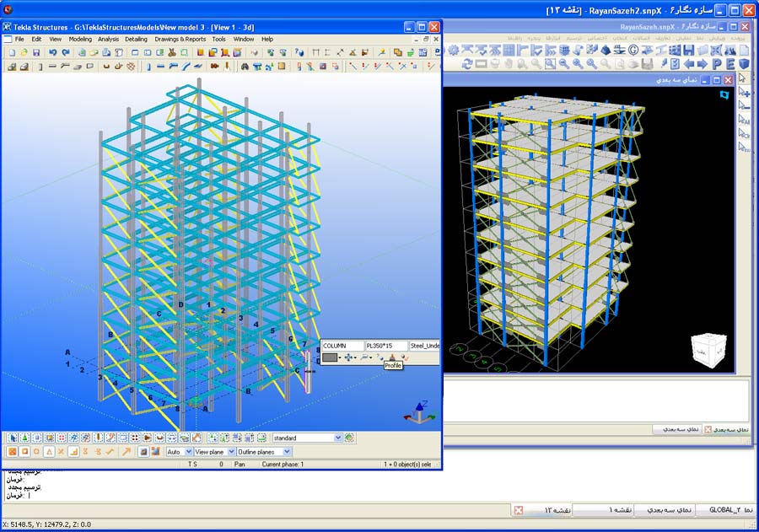Screen dimensions: 759x532
Task: Click the Profile icon in the mini toolbar
Action: [391, 357]
